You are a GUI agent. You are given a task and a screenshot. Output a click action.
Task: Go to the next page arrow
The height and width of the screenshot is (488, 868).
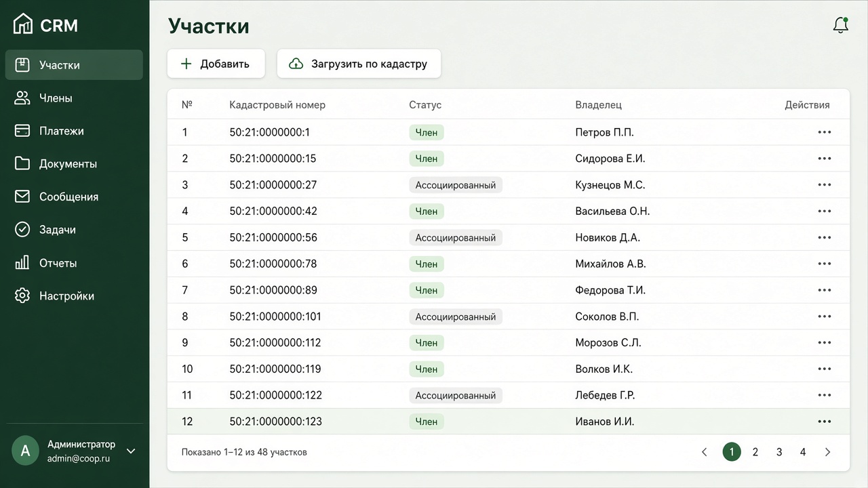(827, 452)
